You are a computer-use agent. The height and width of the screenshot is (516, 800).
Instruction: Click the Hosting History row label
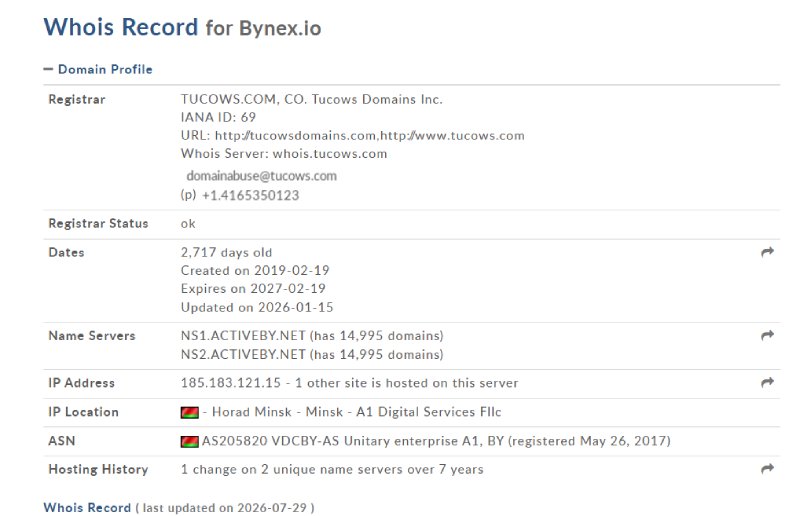pos(98,470)
